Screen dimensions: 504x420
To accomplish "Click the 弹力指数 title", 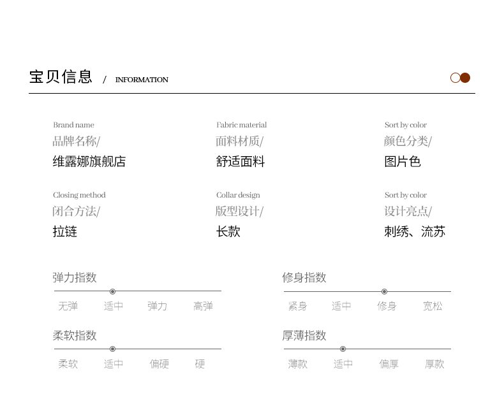I will pos(75,277).
